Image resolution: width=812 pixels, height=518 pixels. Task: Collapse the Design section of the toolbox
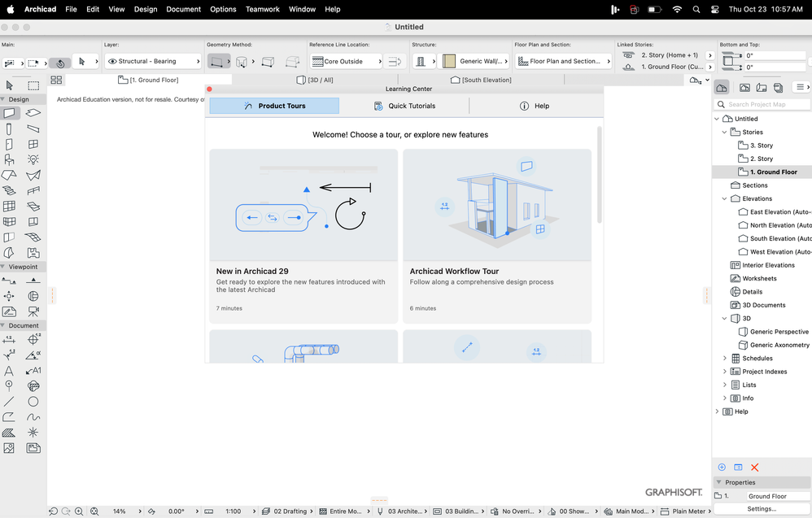pyautogui.click(x=3, y=99)
